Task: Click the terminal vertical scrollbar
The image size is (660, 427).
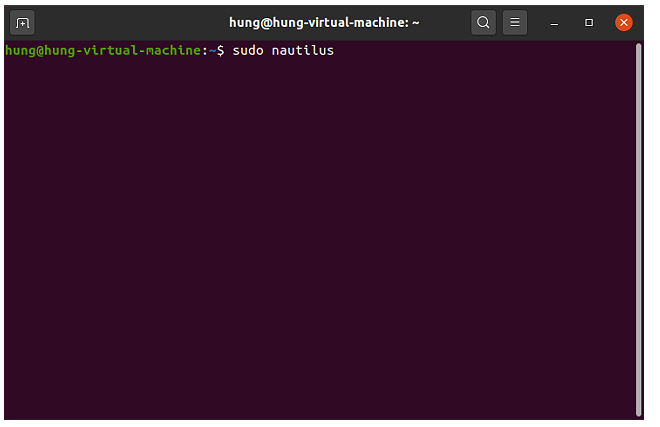Action: click(639, 230)
